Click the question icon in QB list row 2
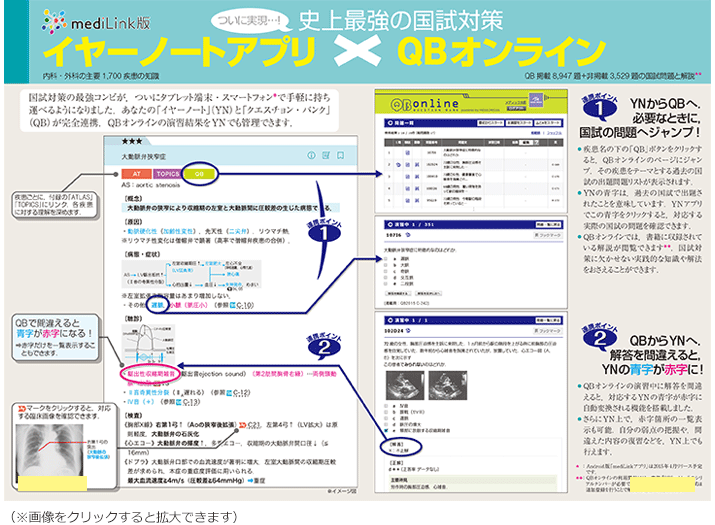The image size is (715, 525). click(407, 165)
